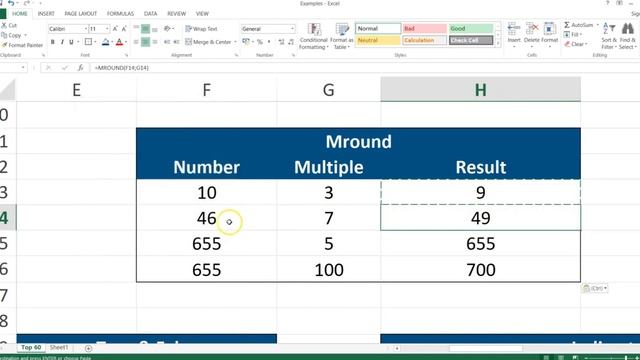Open the FORMULAS ribbon tab
The height and width of the screenshot is (360, 640).
(120, 14)
